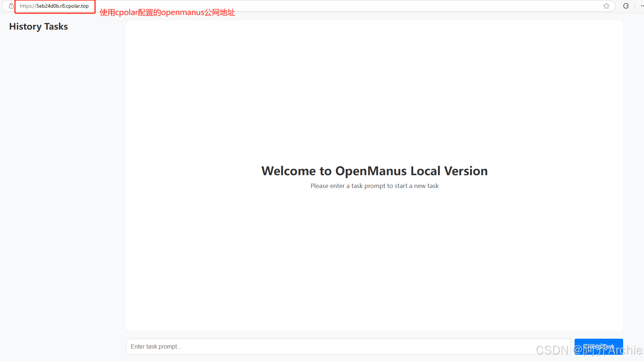The height and width of the screenshot is (361, 644).
Task: Open the browser extensions puzzle icon
Action: click(x=626, y=6)
